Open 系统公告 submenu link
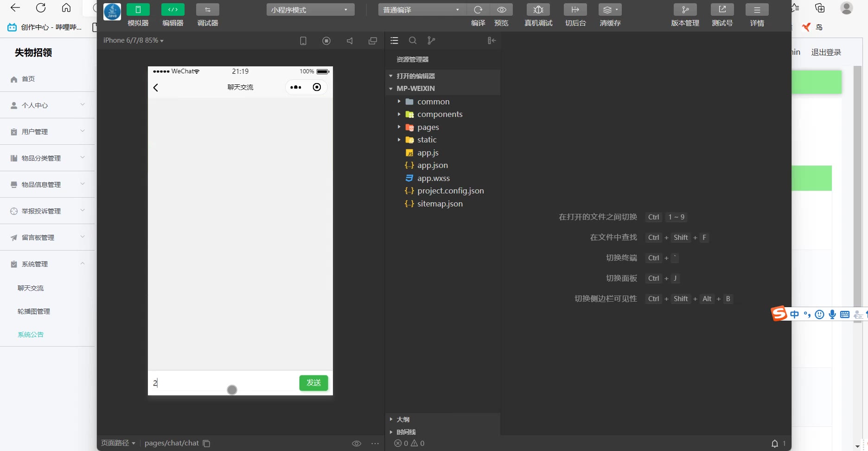Image resolution: width=868 pixels, height=451 pixels. click(31, 335)
